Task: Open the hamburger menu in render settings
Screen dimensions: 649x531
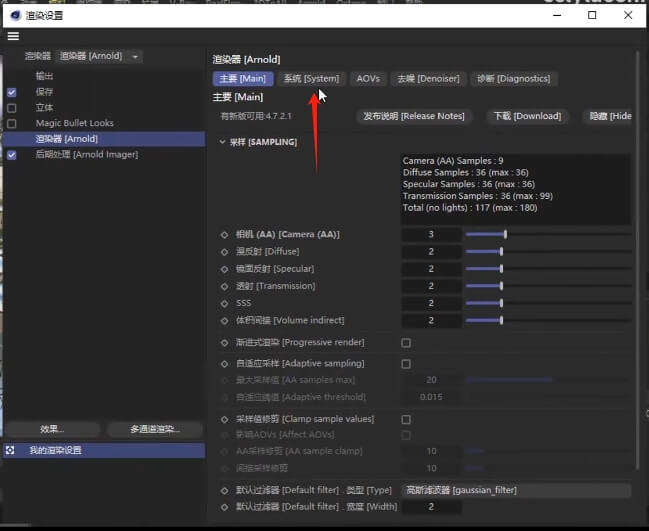Action: click(13, 36)
